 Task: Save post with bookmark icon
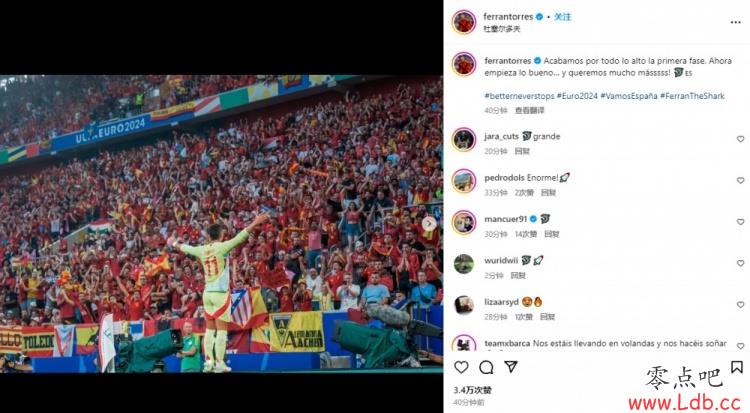pos(737,367)
